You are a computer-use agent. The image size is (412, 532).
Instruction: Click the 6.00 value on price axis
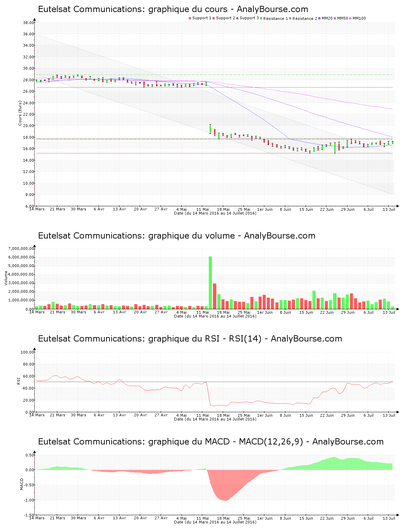pos(29,206)
